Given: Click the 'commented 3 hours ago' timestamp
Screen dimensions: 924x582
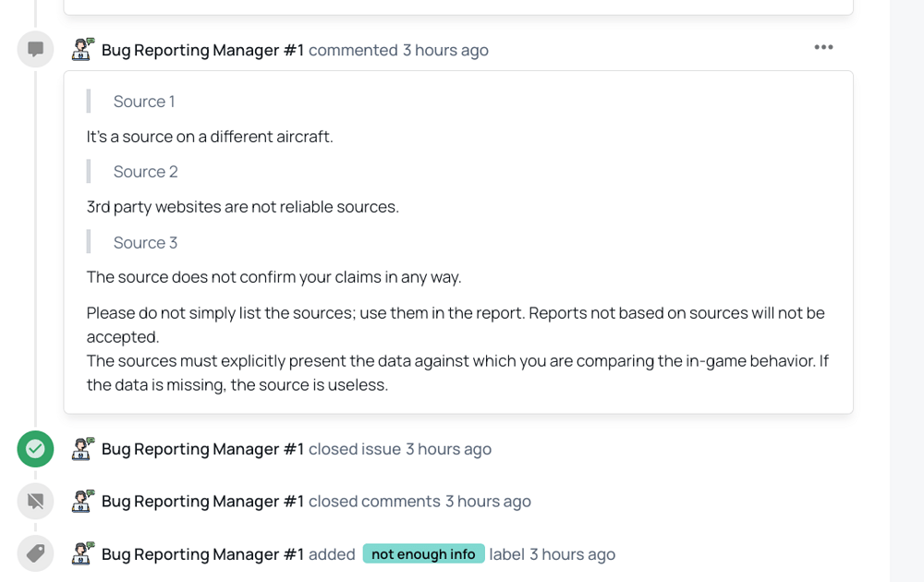Looking at the screenshot, I should (x=398, y=50).
